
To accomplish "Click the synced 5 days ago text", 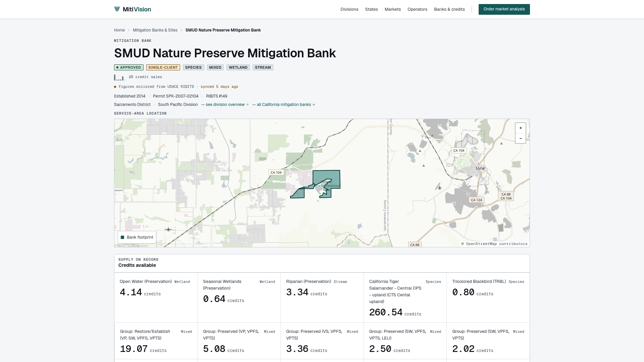I will tap(219, 87).
